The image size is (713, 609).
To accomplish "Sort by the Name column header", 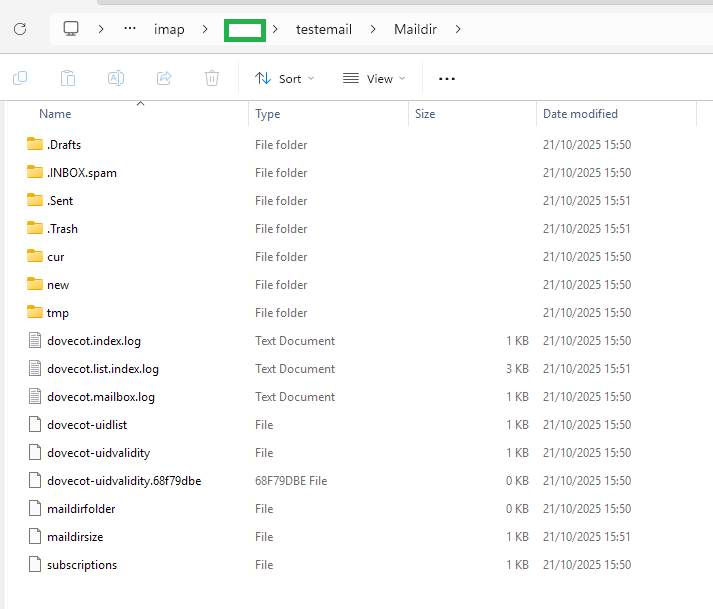I will coord(56,114).
